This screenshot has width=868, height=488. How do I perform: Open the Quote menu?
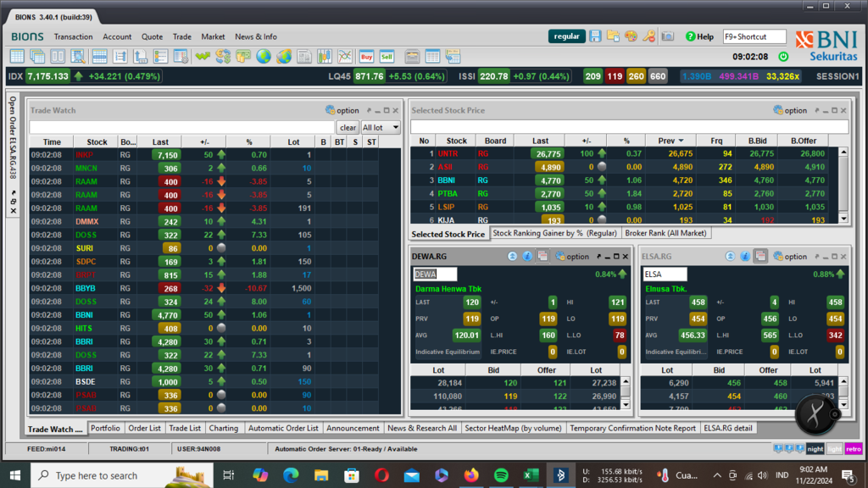[x=152, y=36]
